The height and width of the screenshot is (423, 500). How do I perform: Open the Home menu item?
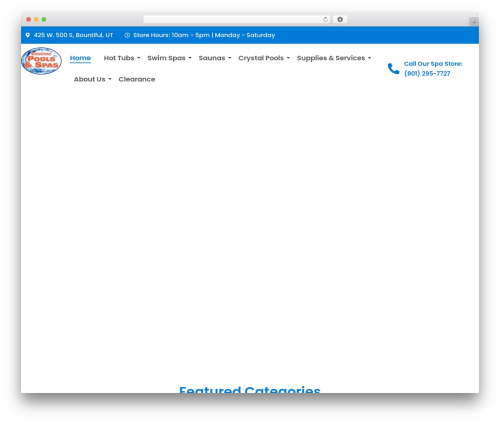click(x=80, y=58)
